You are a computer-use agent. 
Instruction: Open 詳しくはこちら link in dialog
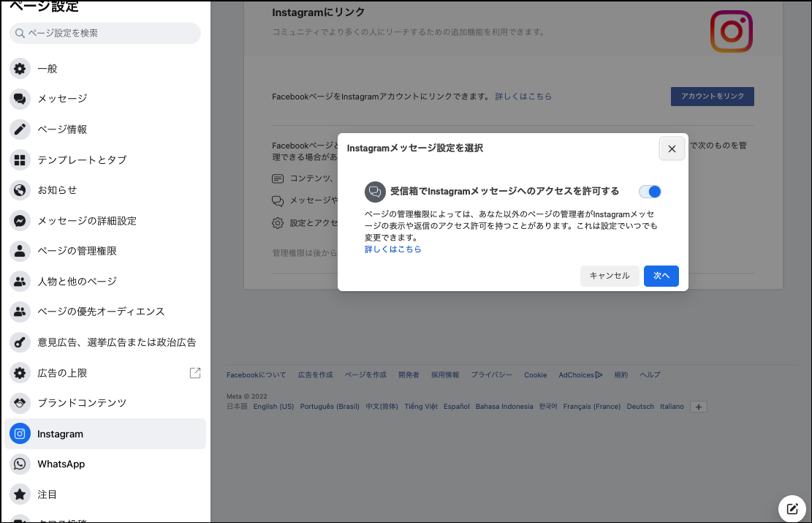[392, 249]
